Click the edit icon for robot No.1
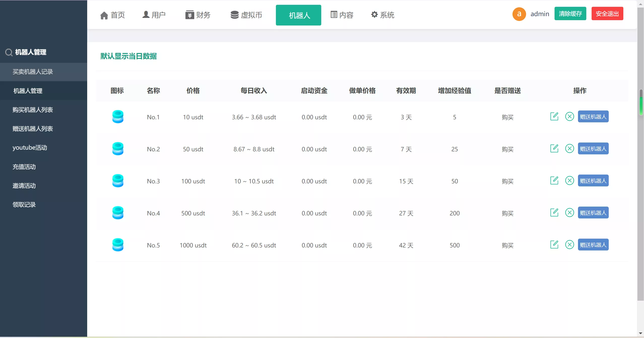This screenshot has width=644, height=338. coord(554,117)
